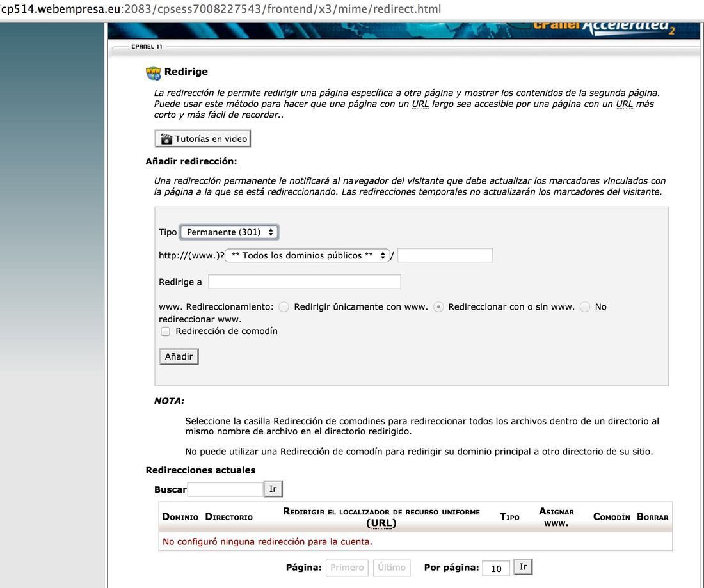704x588 pixels.
Task: Focus the Redirige a input field
Action: coord(305,282)
